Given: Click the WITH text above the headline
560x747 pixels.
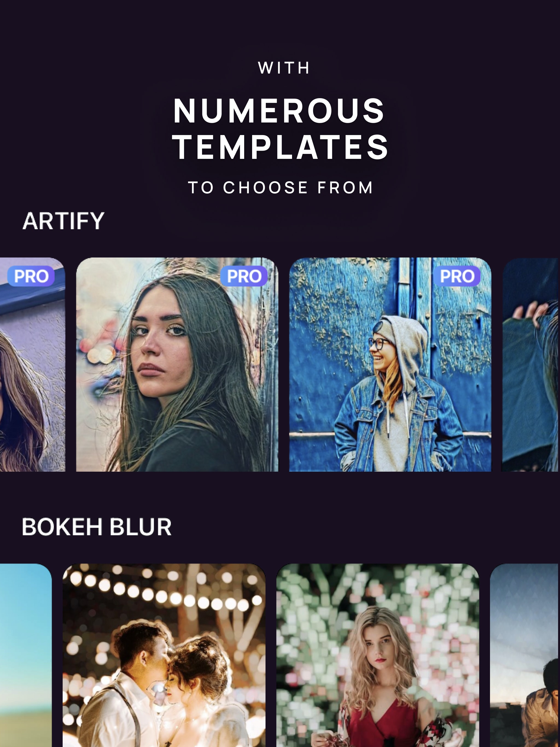Looking at the screenshot, I should [x=283, y=68].
